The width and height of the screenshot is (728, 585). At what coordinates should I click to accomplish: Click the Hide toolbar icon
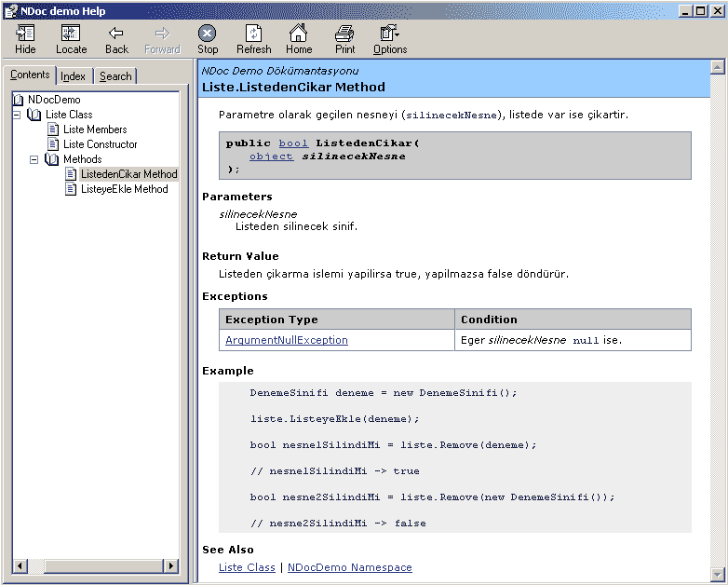click(25, 34)
